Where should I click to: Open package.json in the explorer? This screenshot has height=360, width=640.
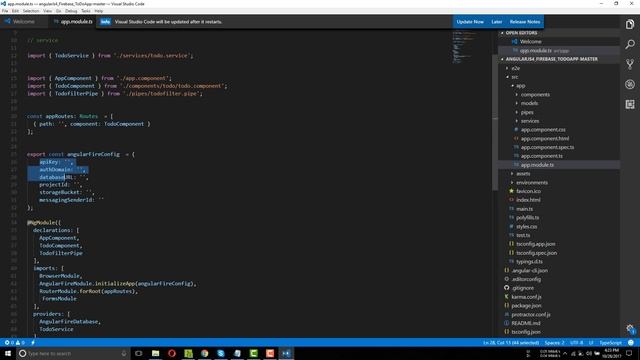[526, 306]
